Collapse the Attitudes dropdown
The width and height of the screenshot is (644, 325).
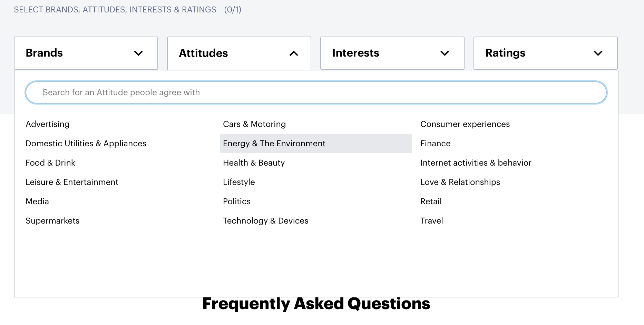pos(239,53)
